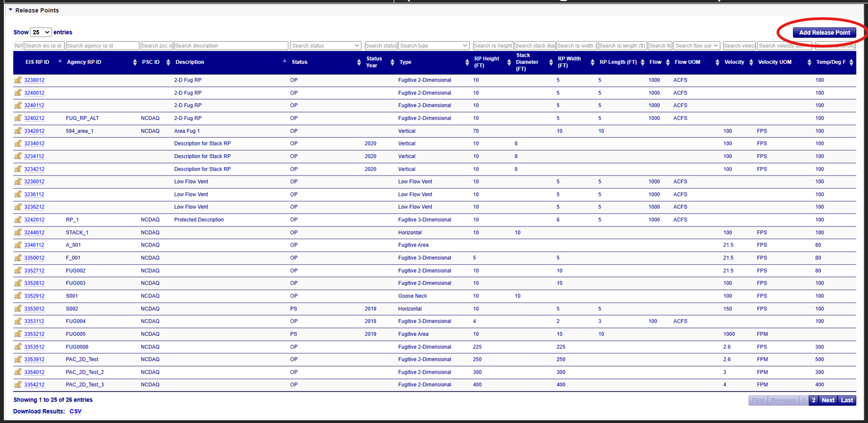Click the Search eis rp id field

[x=44, y=46]
